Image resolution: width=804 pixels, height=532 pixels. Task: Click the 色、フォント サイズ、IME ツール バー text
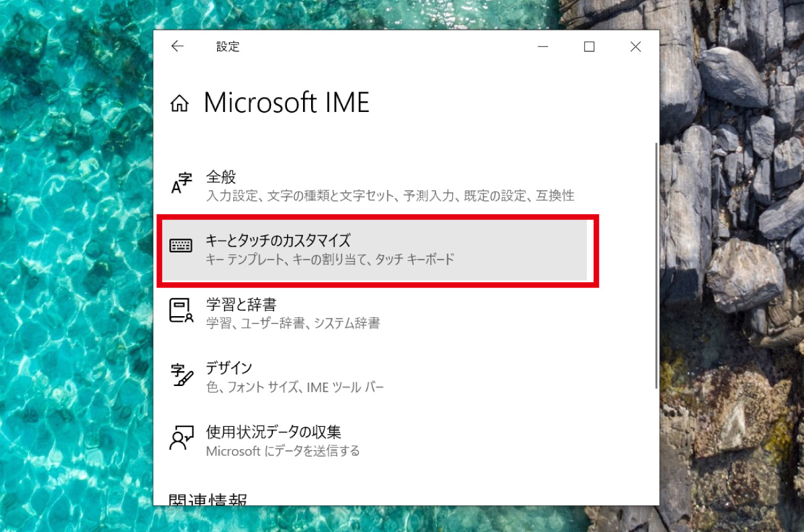coord(294,387)
